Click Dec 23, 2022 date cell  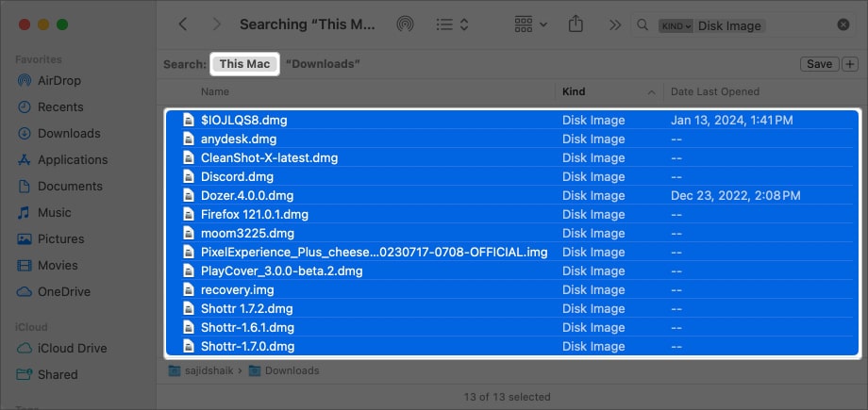(x=736, y=195)
